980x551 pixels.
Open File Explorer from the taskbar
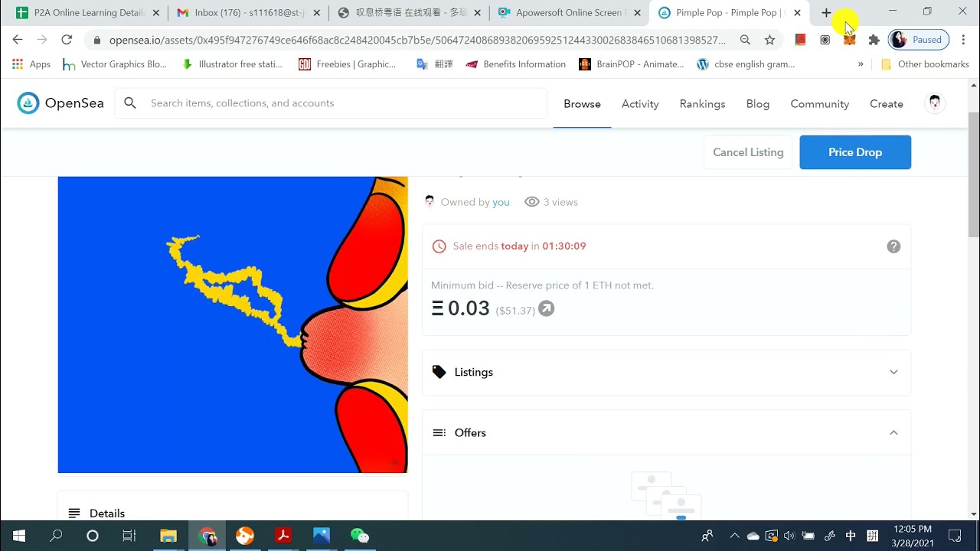coord(168,536)
